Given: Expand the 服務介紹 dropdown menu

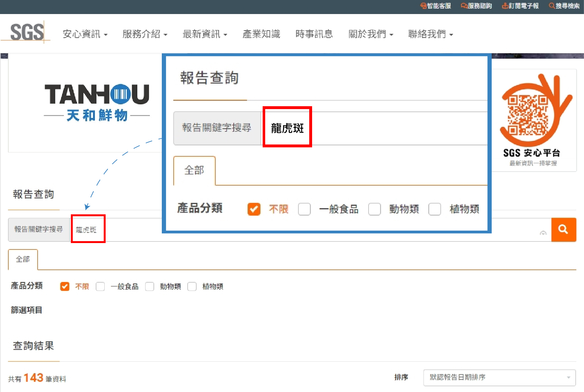Looking at the screenshot, I should [145, 34].
